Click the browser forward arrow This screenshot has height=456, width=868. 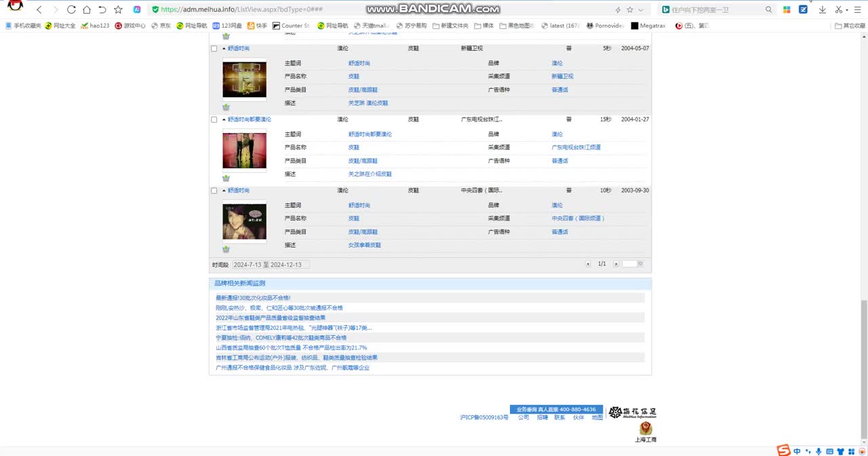click(x=55, y=9)
